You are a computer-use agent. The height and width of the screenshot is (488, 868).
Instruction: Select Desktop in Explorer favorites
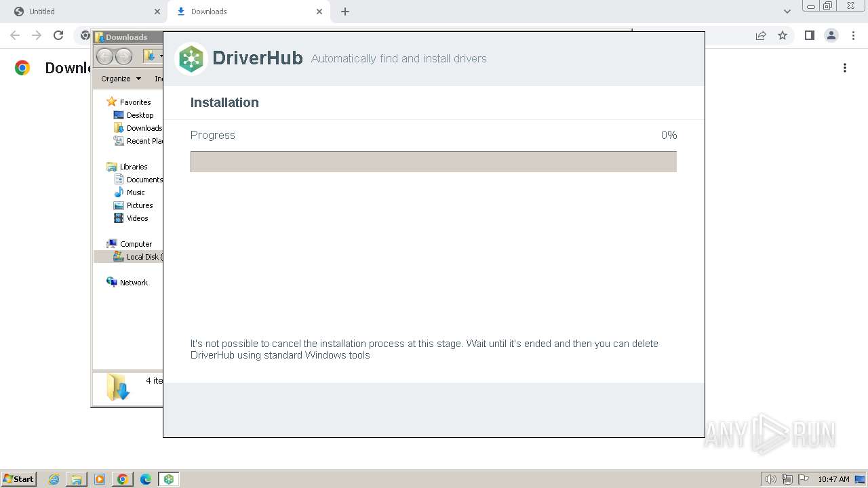(x=134, y=115)
